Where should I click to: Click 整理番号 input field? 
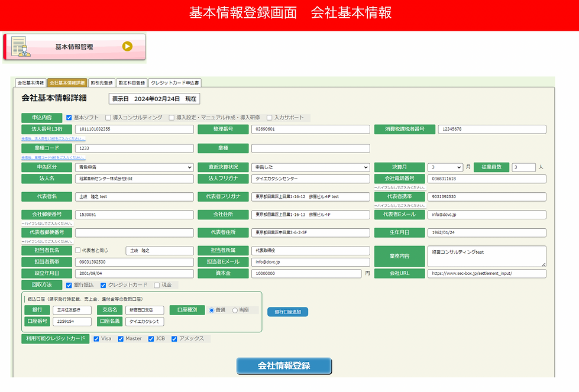[310, 129]
